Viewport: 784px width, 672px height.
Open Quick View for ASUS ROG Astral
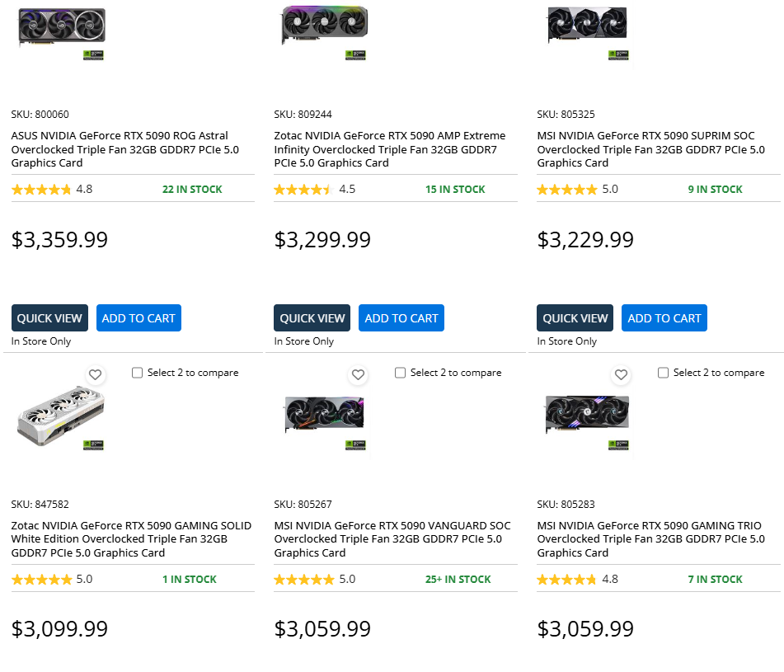(x=49, y=318)
